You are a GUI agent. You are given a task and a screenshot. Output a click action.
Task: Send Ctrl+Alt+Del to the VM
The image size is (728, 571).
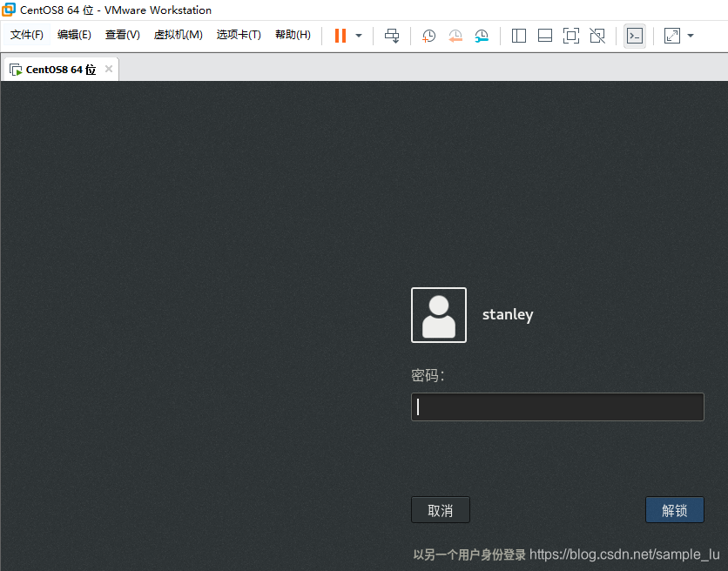click(x=392, y=36)
